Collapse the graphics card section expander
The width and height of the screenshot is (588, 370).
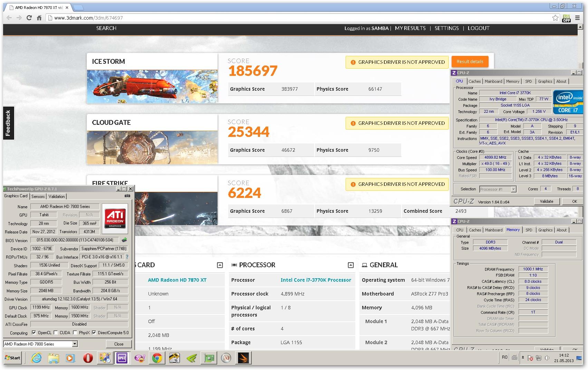click(220, 265)
